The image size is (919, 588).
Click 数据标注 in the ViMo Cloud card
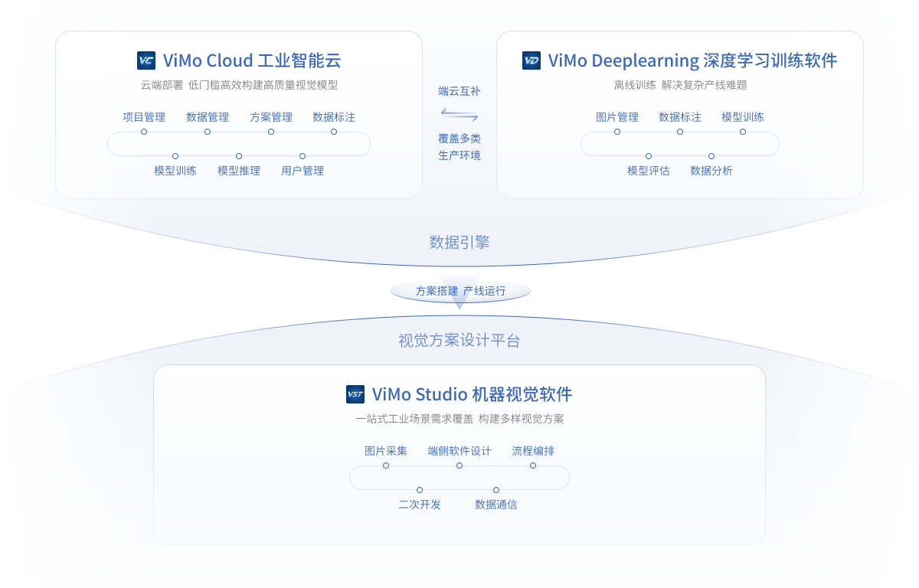(334, 117)
